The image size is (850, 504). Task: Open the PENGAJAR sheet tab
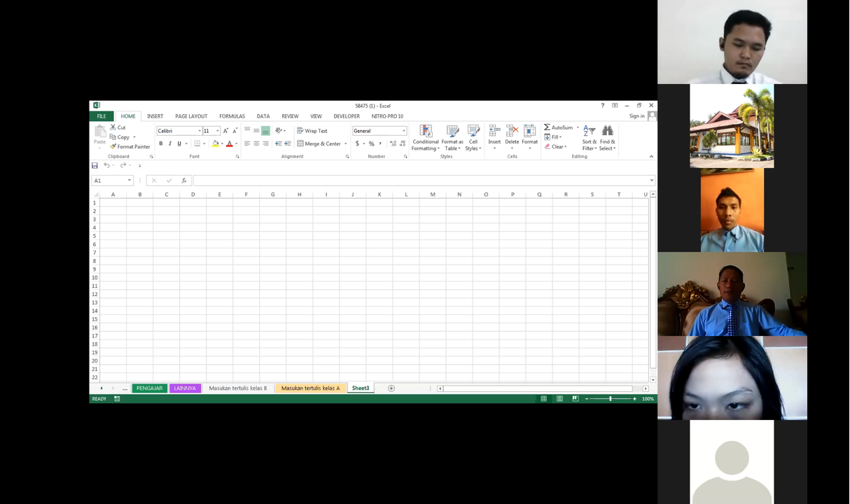click(149, 388)
